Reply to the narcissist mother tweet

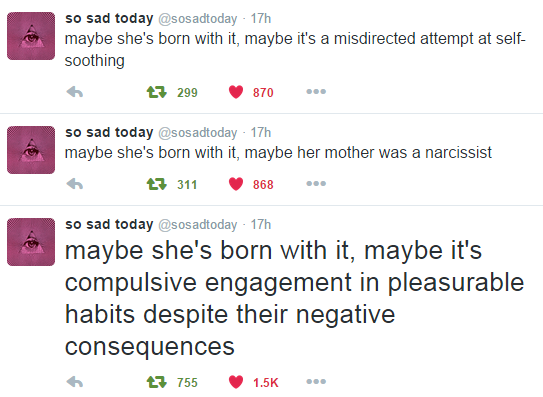[74, 184]
